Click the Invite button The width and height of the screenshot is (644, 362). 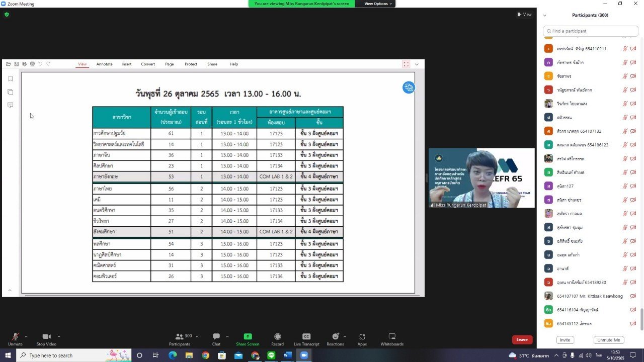coord(565,340)
